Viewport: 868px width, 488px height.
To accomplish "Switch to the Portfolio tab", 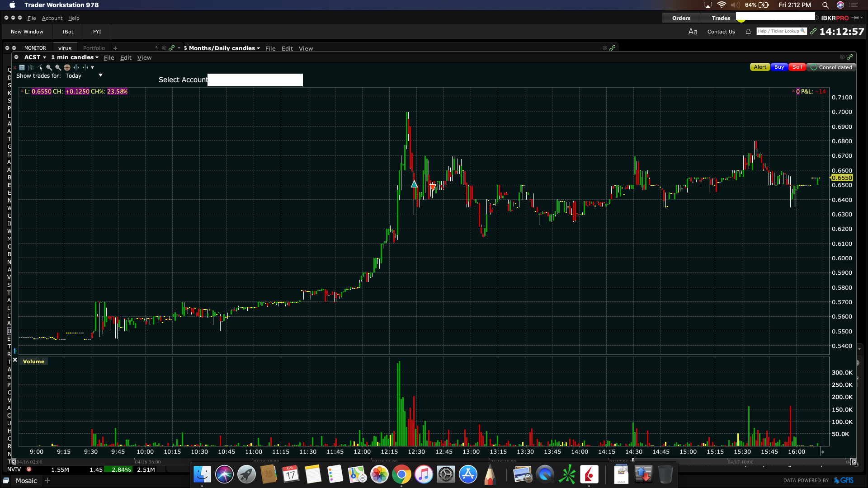I will [94, 48].
